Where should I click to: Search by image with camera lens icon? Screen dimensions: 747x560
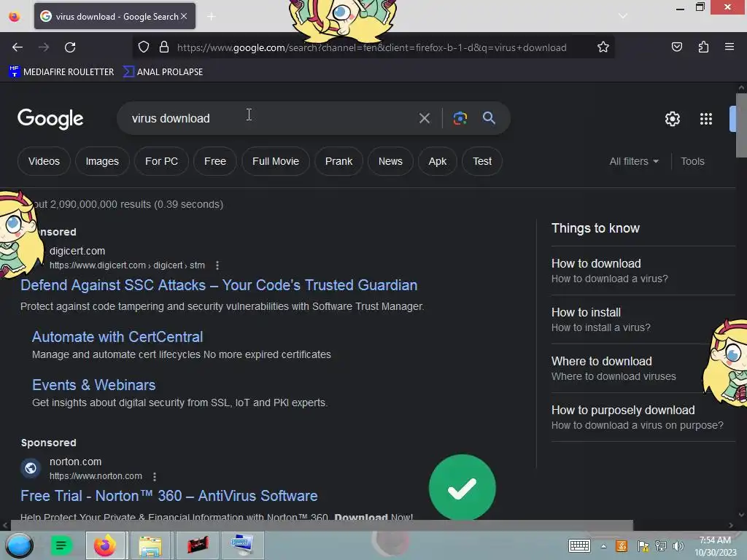pyautogui.click(x=460, y=118)
